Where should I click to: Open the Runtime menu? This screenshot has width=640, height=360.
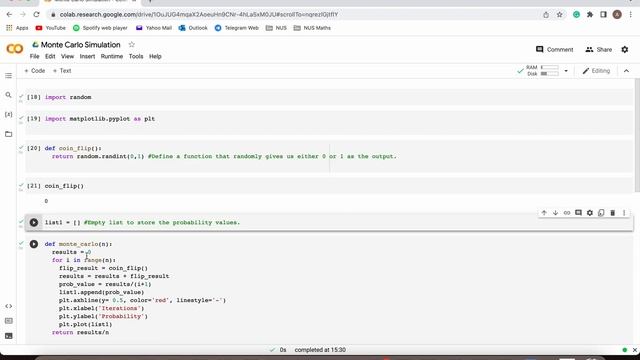click(x=112, y=56)
